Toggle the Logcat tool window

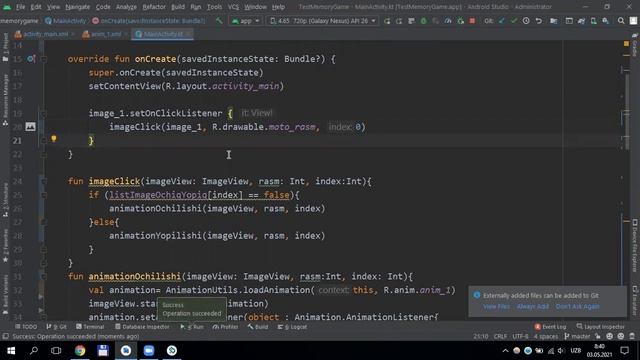tap(292, 327)
